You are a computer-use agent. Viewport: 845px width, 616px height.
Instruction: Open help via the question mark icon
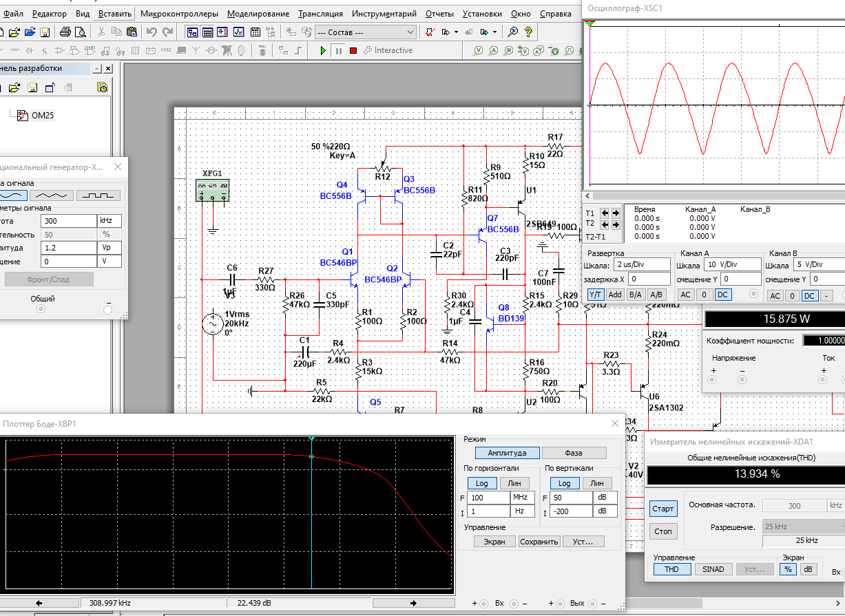(x=528, y=32)
